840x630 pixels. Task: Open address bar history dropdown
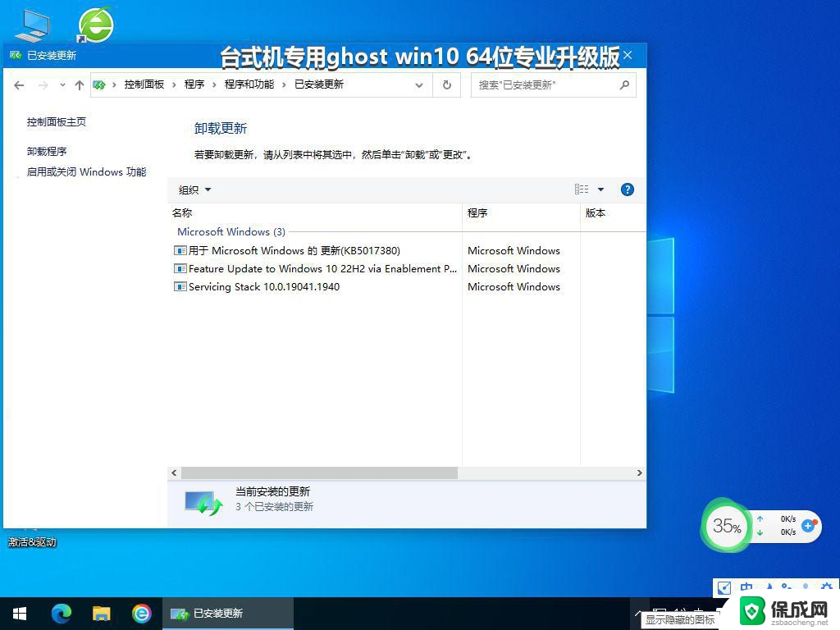[x=419, y=85]
